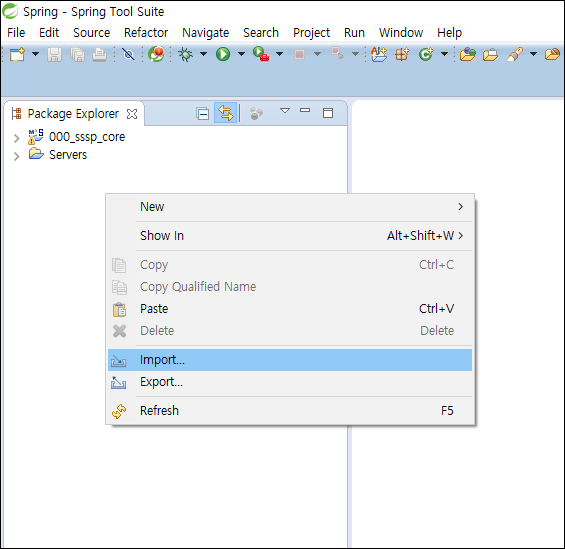Click the disabled Focus on Active Task icon
The image size is (565, 549).
click(x=256, y=113)
